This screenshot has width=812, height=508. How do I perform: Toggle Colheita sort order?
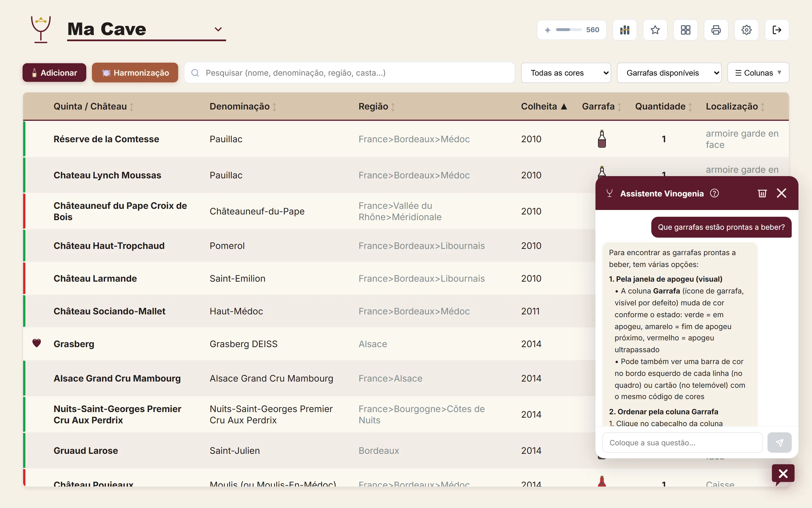pos(544,106)
